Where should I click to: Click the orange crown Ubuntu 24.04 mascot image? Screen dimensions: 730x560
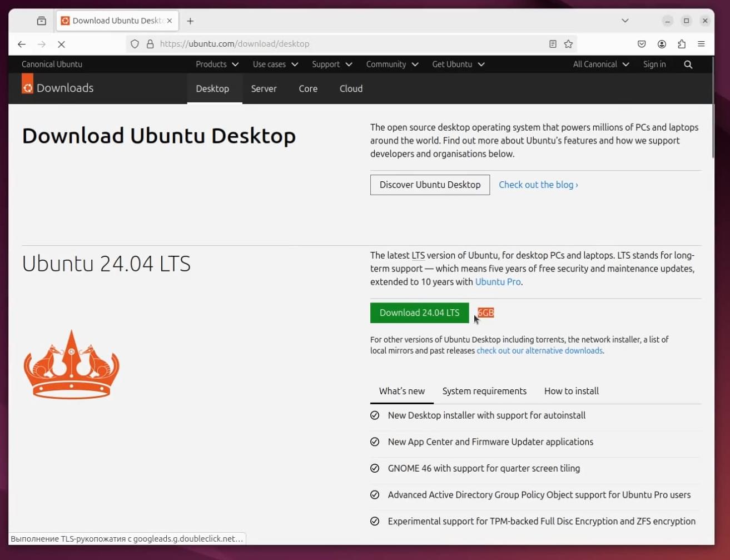coord(71,364)
